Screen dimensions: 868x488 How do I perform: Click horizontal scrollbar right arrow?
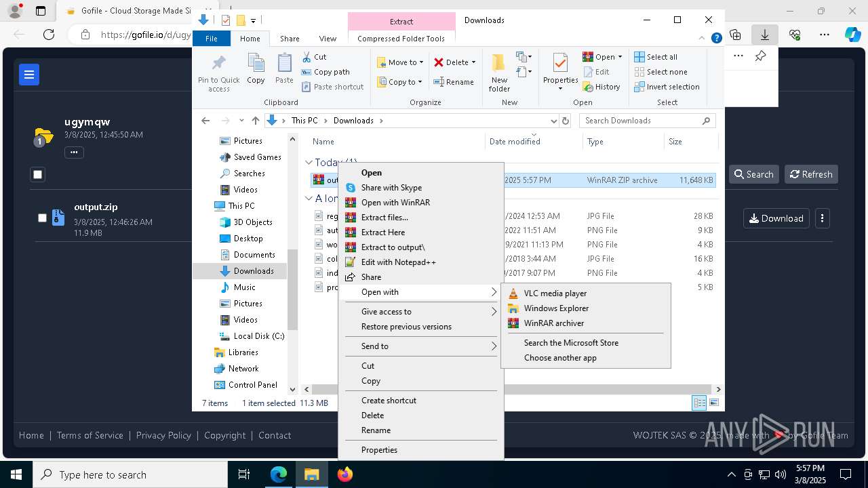pyautogui.click(x=718, y=389)
